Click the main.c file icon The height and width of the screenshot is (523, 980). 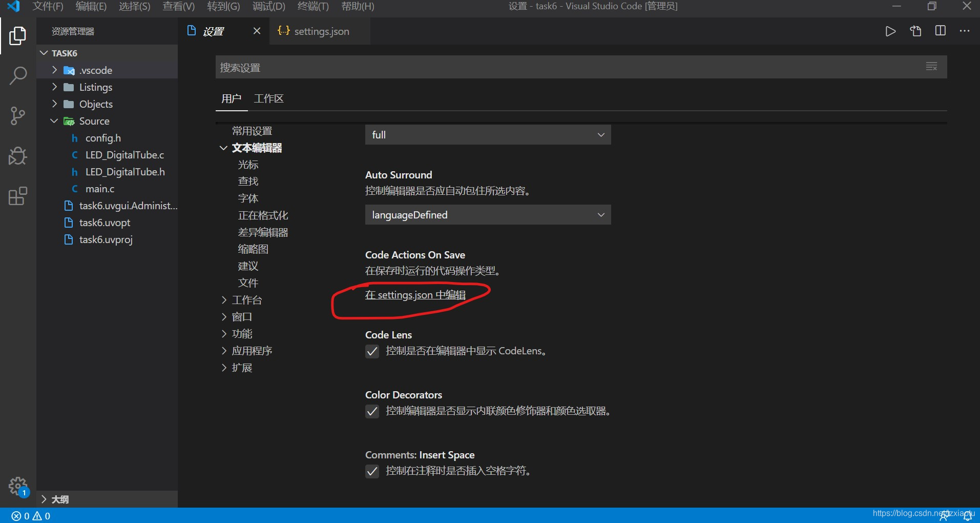[x=75, y=189]
